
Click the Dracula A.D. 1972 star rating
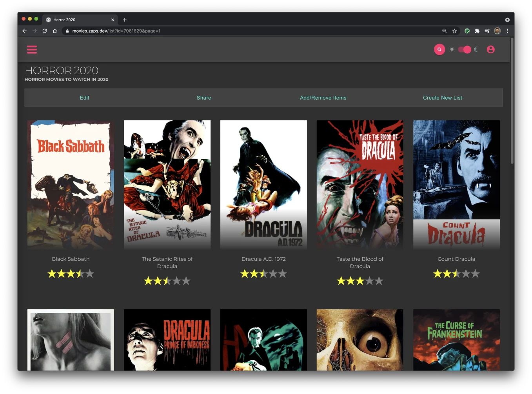(263, 274)
